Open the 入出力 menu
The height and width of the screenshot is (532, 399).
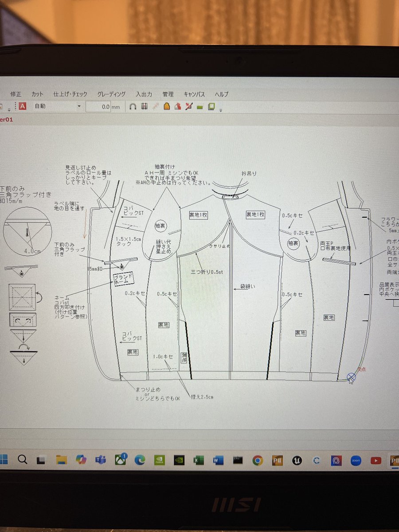(x=144, y=94)
